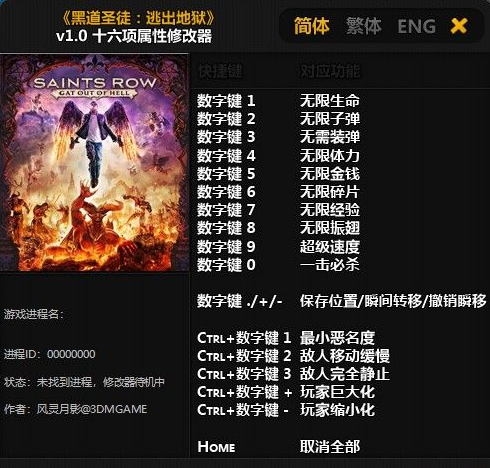
Task: Click the Saints Row cover art image
Action: (x=94, y=162)
